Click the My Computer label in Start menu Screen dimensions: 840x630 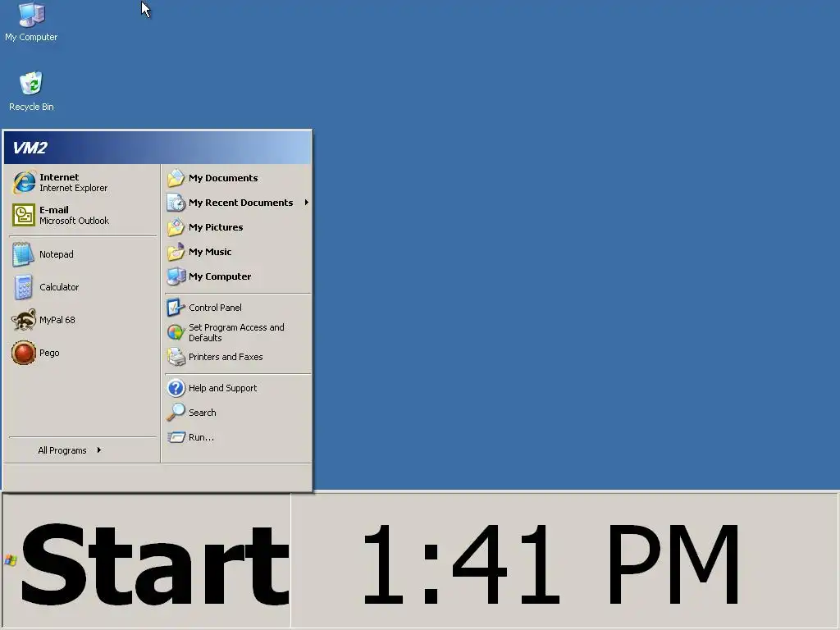(x=220, y=276)
